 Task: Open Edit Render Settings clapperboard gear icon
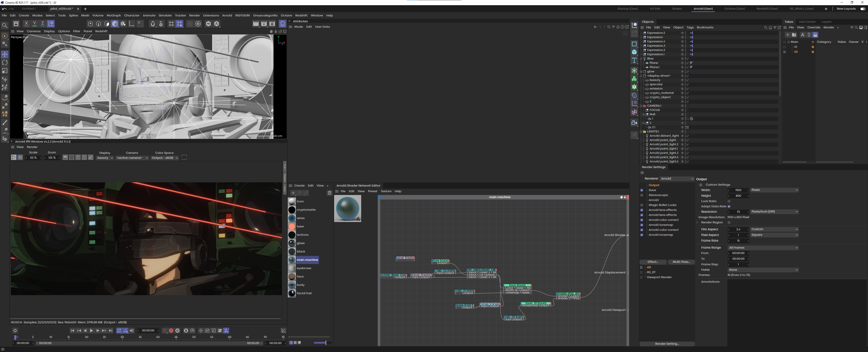pos(272,23)
